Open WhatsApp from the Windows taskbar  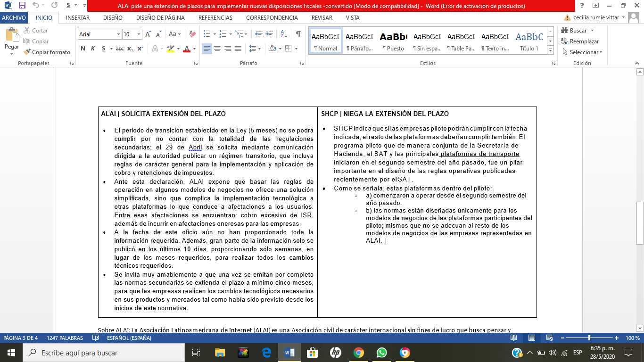click(x=382, y=353)
